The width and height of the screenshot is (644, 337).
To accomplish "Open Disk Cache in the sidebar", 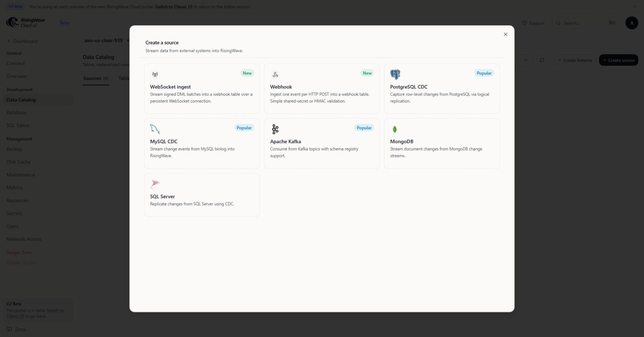I will pos(18,162).
